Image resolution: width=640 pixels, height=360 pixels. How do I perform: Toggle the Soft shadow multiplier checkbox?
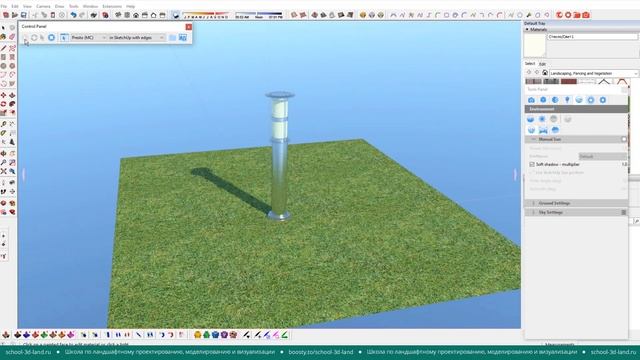click(532, 164)
